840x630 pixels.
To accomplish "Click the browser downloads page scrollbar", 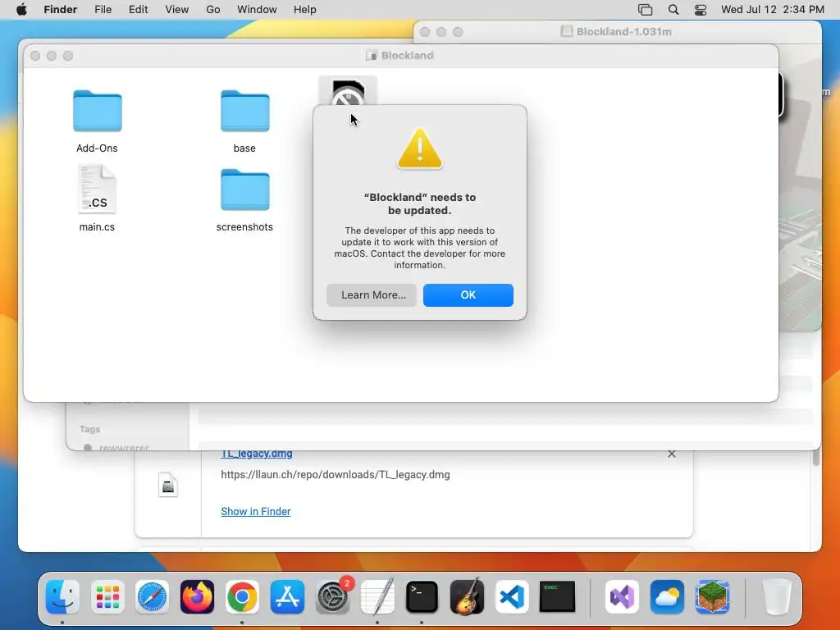I will click(816, 458).
